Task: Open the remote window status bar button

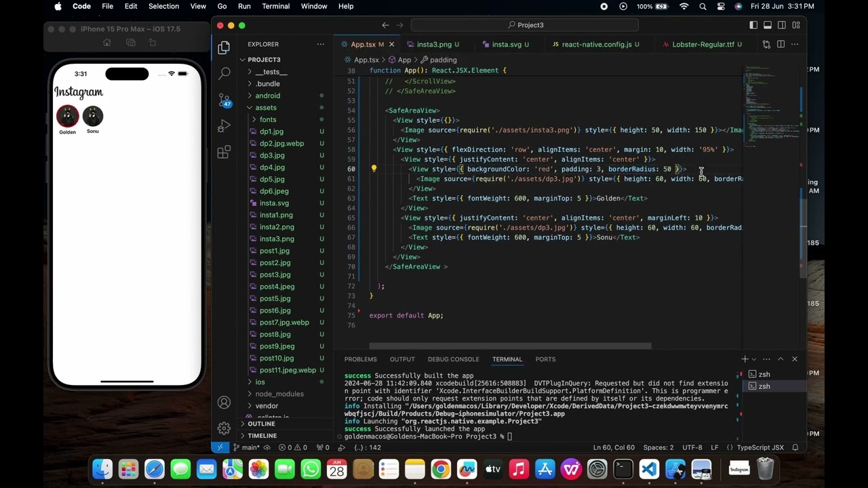Action: (x=220, y=447)
